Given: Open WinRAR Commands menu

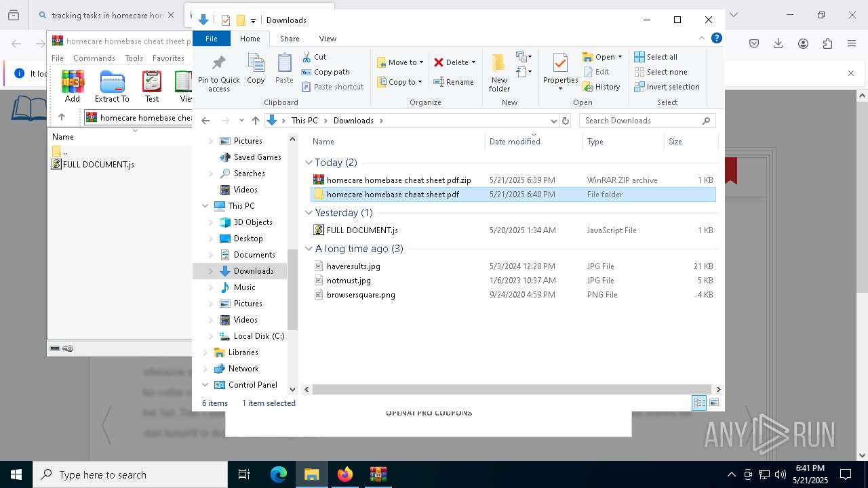Looking at the screenshot, I should (x=94, y=58).
